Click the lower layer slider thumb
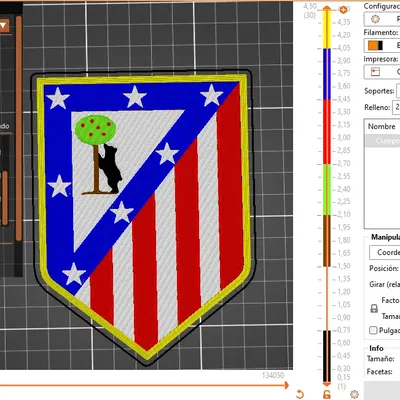 click(327, 383)
